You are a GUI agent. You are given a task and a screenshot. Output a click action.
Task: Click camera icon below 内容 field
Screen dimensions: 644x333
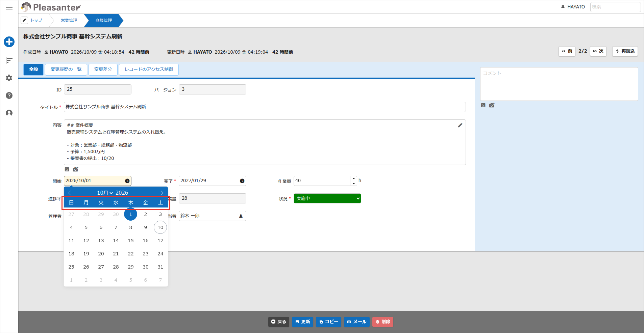click(75, 169)
